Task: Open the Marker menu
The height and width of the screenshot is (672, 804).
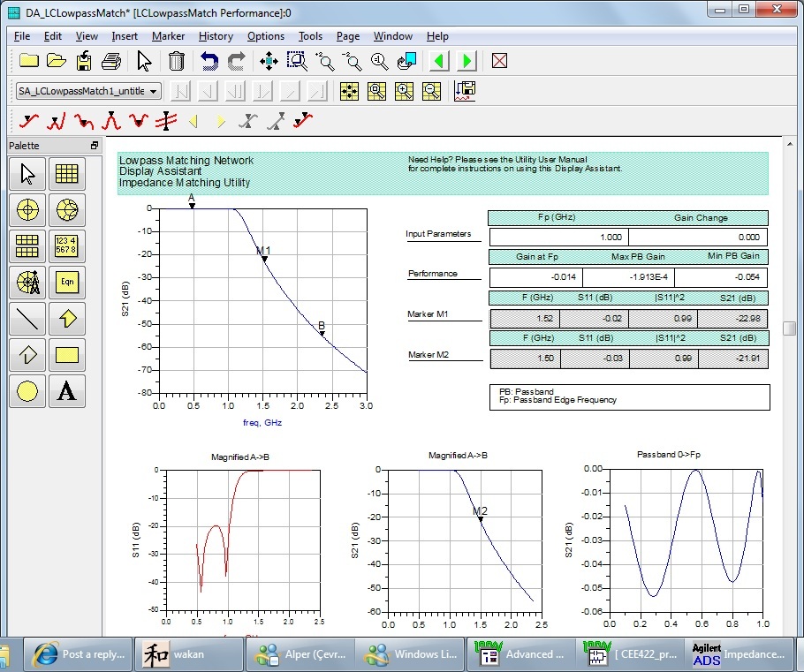Action: (168, 36)
